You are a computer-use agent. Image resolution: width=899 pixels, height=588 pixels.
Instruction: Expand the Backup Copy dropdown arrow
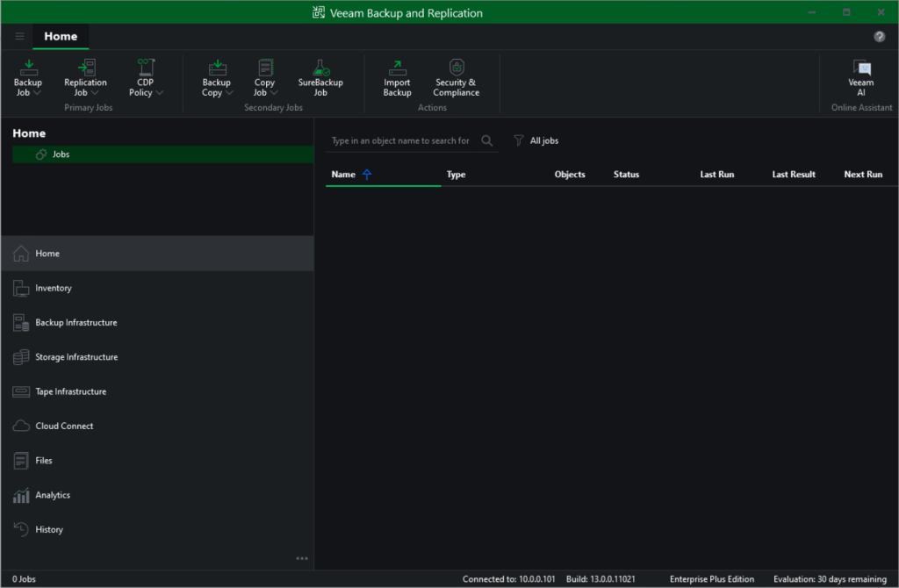pyautogui.click(x=229, y=93)
